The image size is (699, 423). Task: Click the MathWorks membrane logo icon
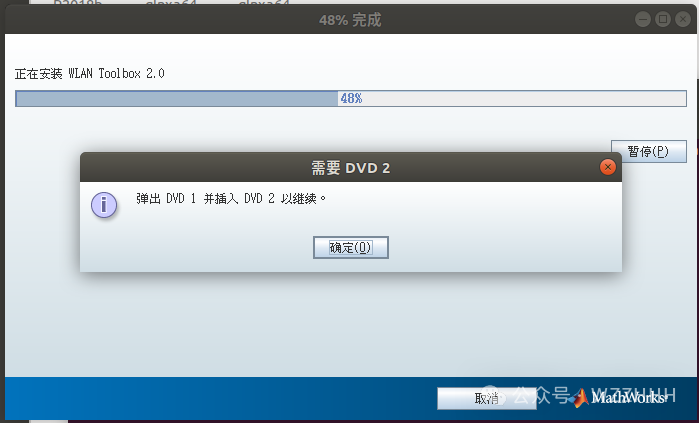pos(580,398)
